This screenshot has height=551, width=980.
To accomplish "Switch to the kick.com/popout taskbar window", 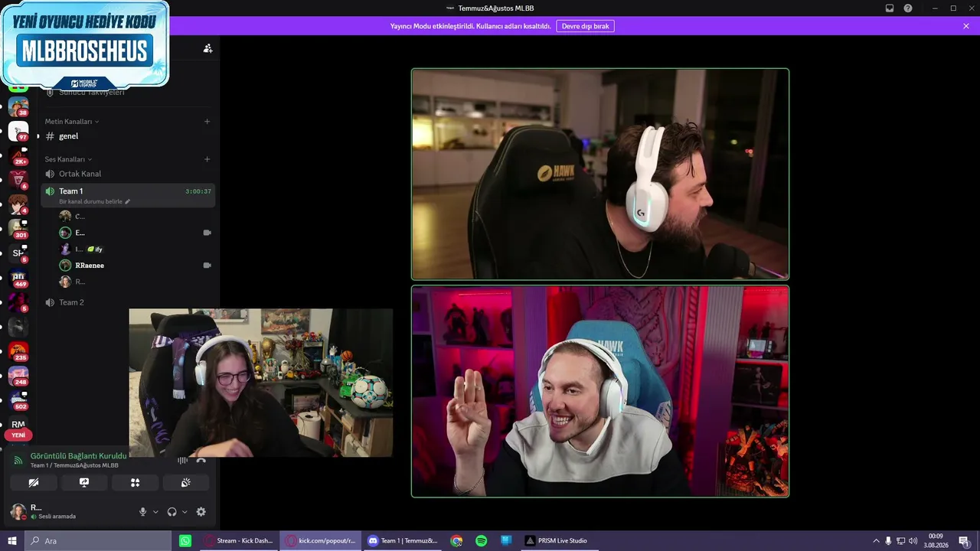I will (x=320, y=541).
